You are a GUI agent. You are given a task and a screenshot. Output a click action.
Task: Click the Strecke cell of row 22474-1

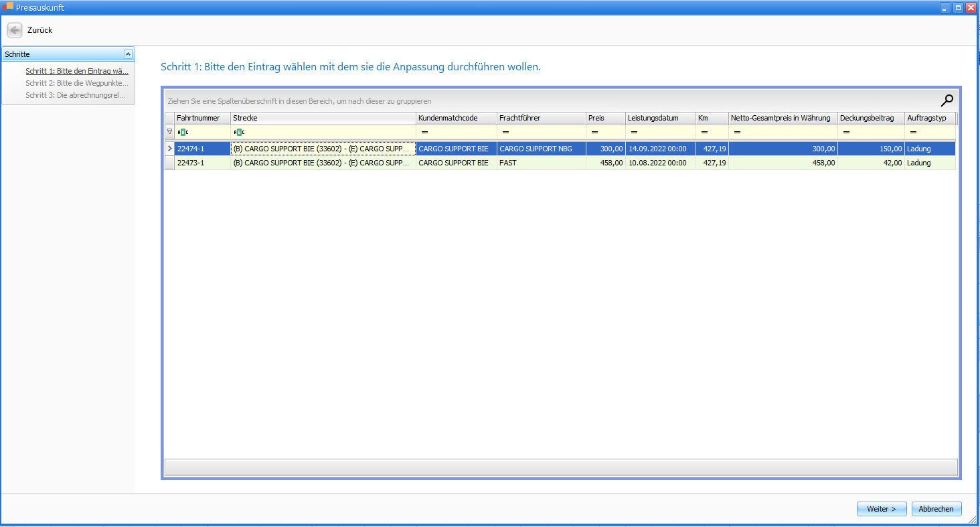tap(323, 149)
